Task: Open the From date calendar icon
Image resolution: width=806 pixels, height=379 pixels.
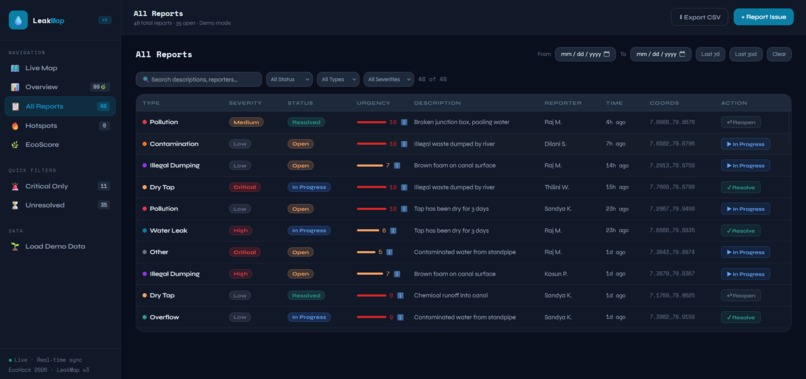Action: 607,54
